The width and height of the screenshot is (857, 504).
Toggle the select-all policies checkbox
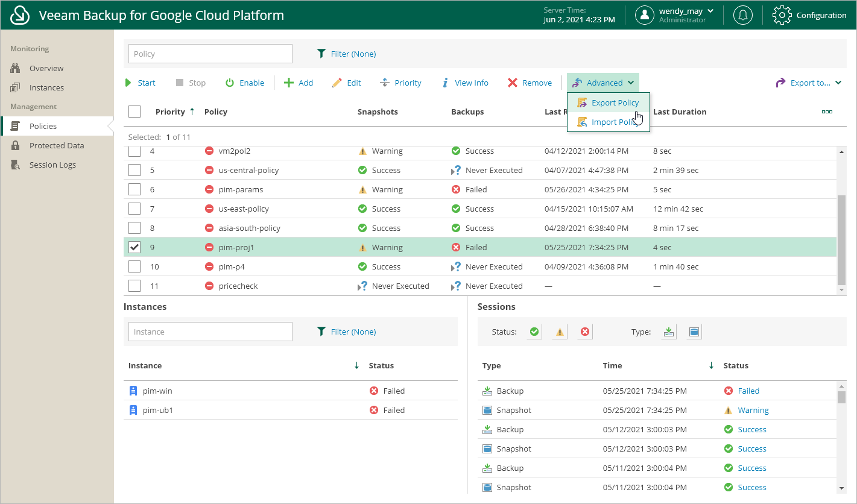[134, 112]
